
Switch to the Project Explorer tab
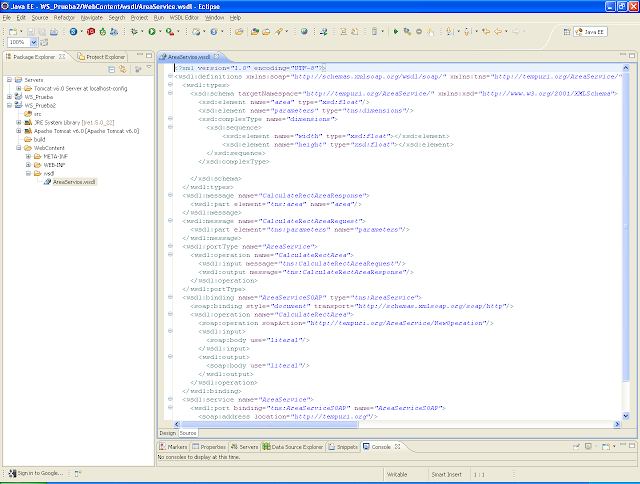(x=102, y=57)
